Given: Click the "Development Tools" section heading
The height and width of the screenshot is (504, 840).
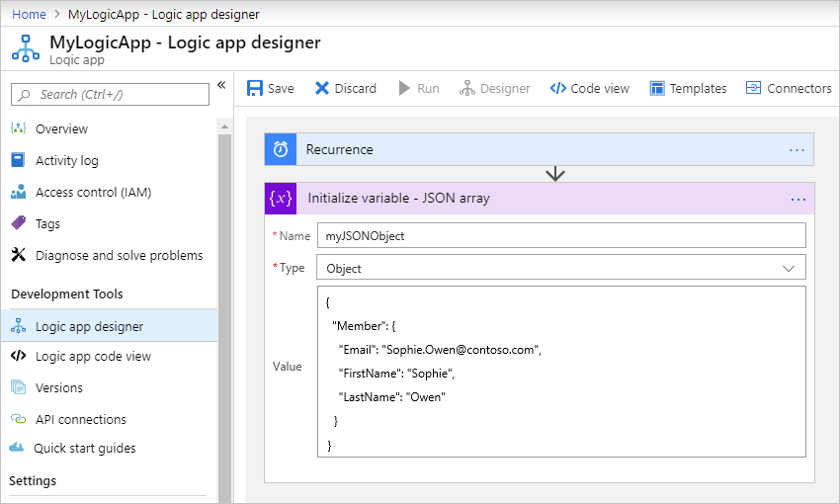Looking at the screenshot, I should pos(67,294).
